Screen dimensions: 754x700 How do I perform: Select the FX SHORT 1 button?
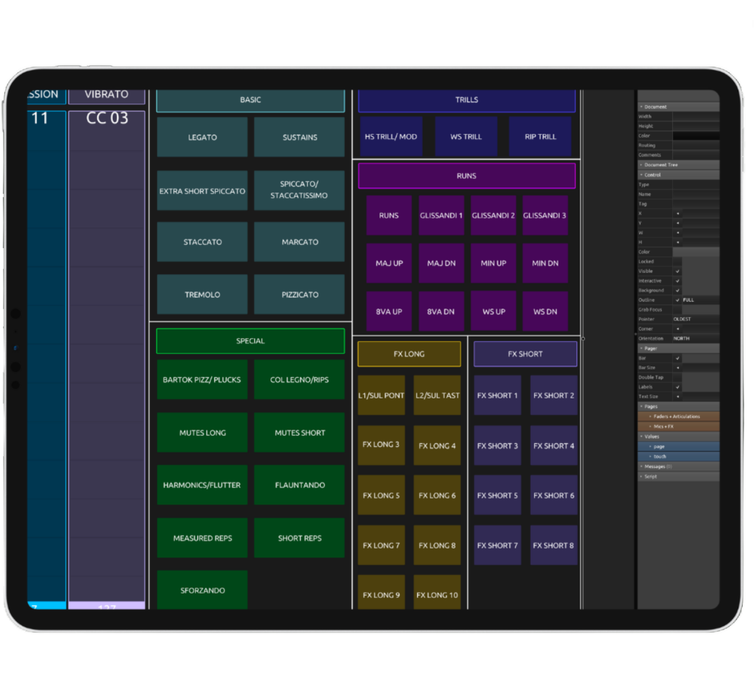pyautogui.click(x=498, y=395)
